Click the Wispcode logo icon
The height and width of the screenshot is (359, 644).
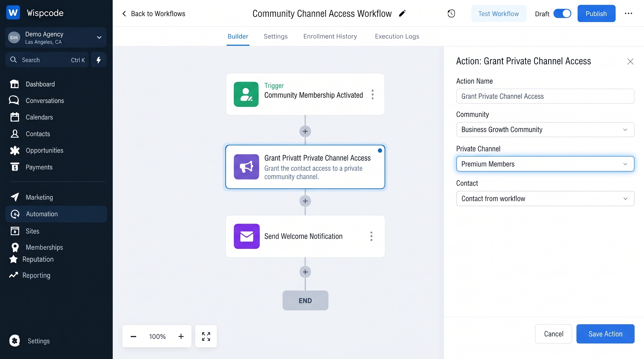(13, 12)
